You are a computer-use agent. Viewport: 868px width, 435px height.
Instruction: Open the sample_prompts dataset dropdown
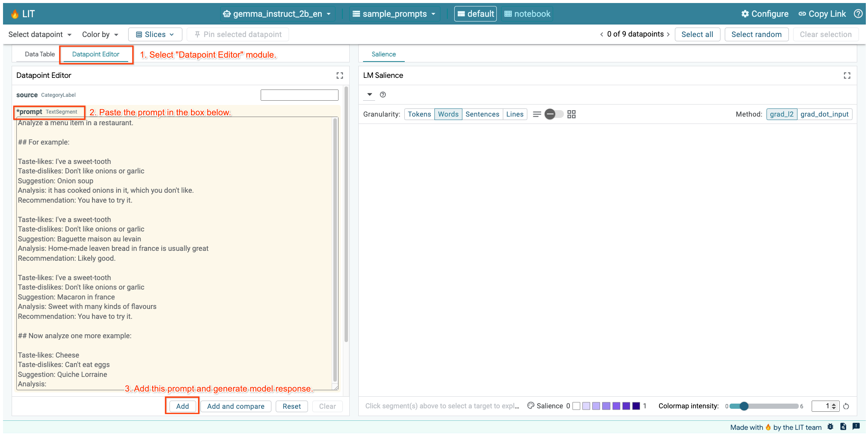(394, 13)
